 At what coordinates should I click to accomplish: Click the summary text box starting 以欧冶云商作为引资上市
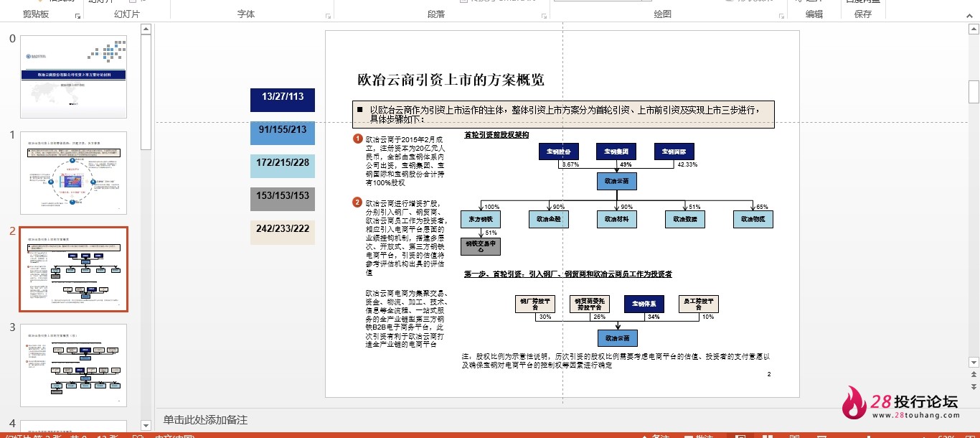click(x=563, y=114)
